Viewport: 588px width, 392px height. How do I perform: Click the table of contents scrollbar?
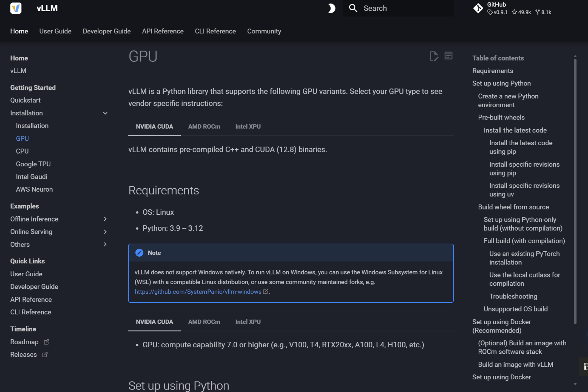(575, 190)
